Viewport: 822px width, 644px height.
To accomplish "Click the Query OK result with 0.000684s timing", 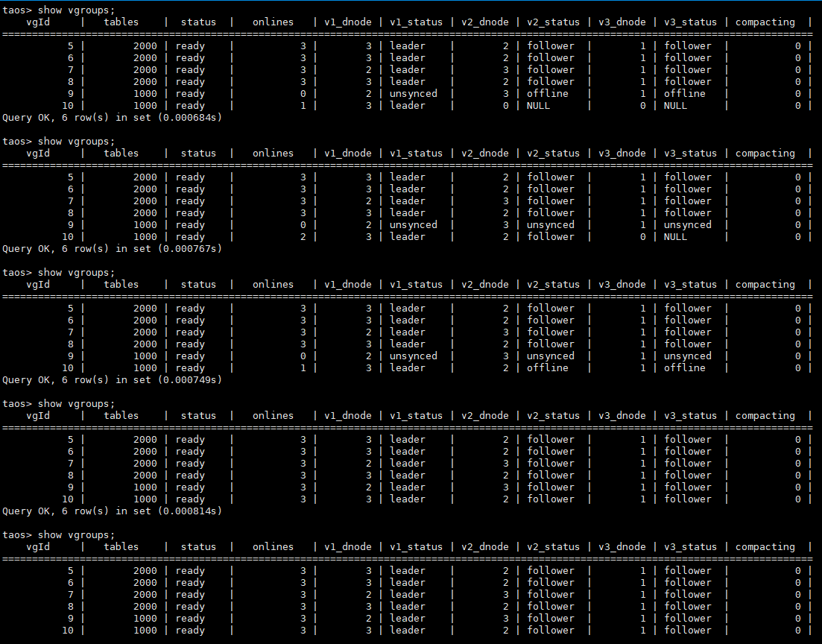I will click(112, 117).
